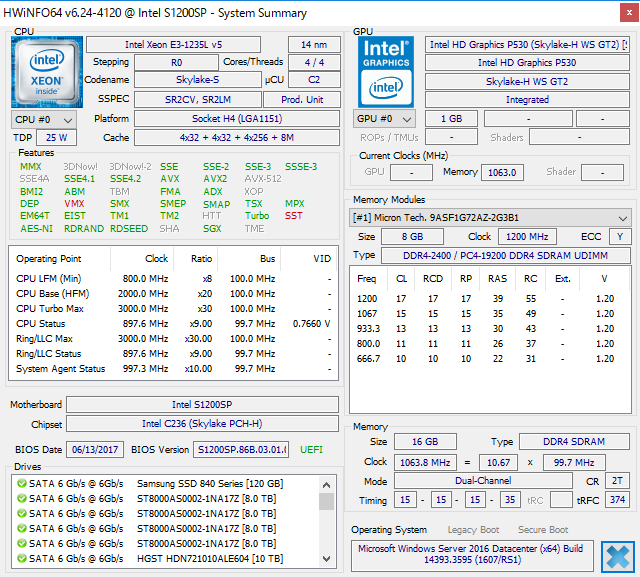
Task: Click the Dual-Channel mode field
Action: click(x=483, y=481)
